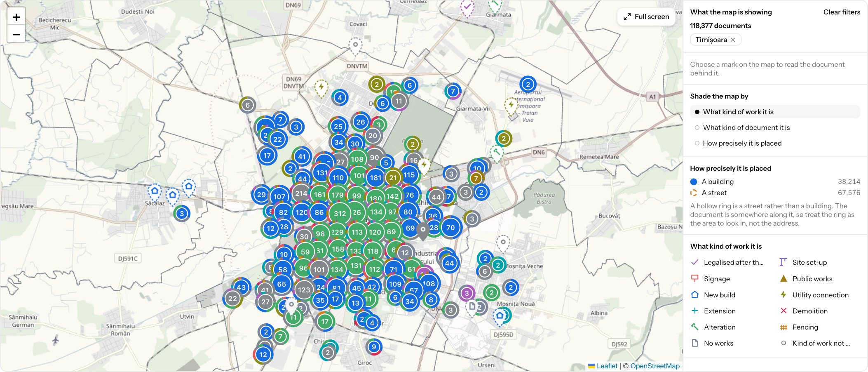Screen dimensions: 868x372
Task: Filter by 'A building' precision
Action: point(775,181)
